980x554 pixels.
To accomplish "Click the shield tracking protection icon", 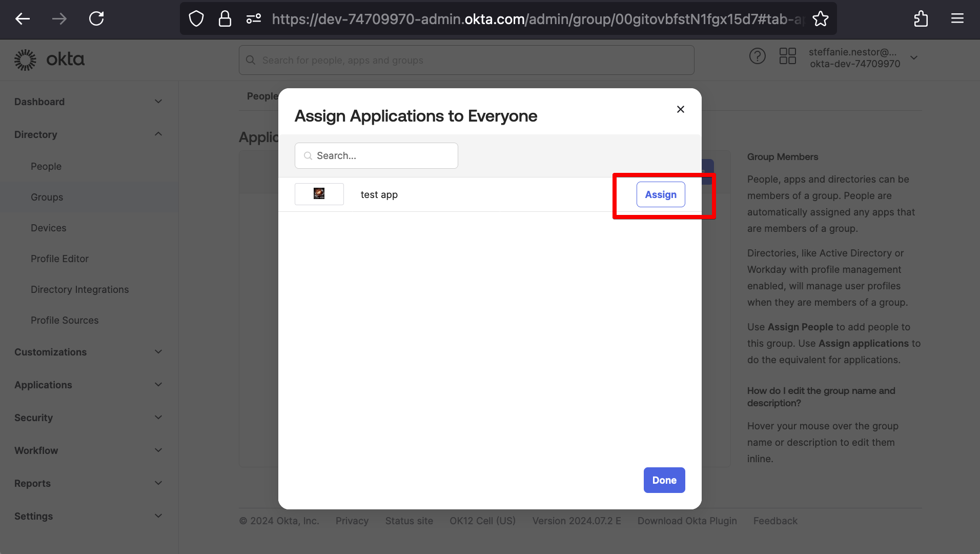I will click(x=196, y=19).
